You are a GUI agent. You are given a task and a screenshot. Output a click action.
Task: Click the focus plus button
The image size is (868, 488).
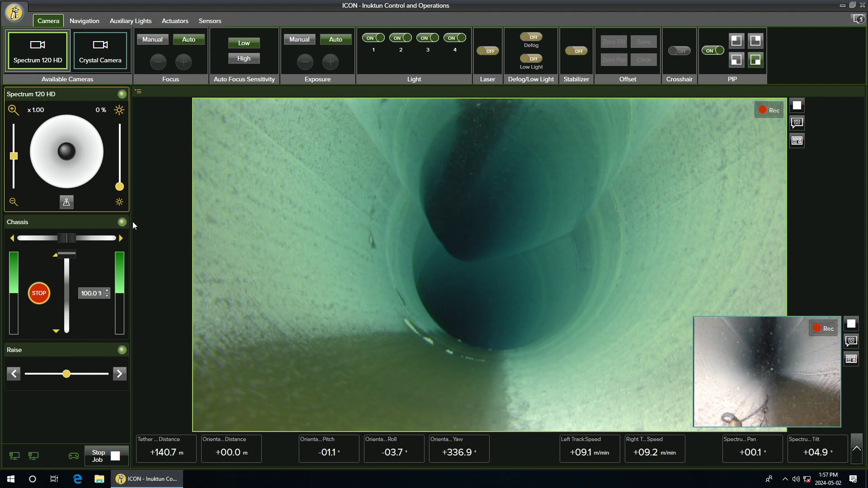184,62
